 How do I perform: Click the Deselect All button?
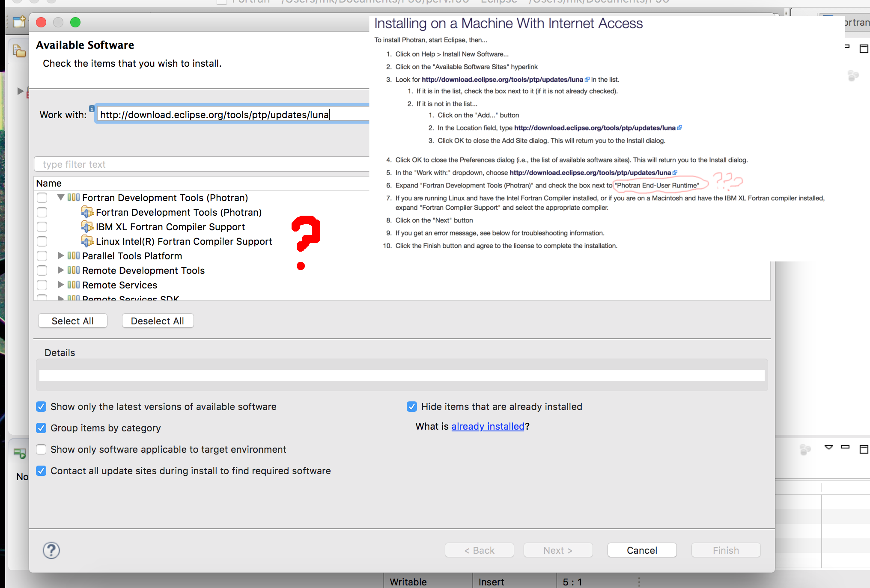click(158, 321)
